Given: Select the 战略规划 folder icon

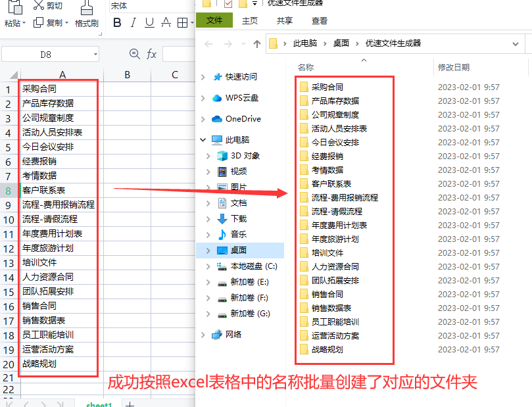Looking at the screenshot, I should click(304, 349).
